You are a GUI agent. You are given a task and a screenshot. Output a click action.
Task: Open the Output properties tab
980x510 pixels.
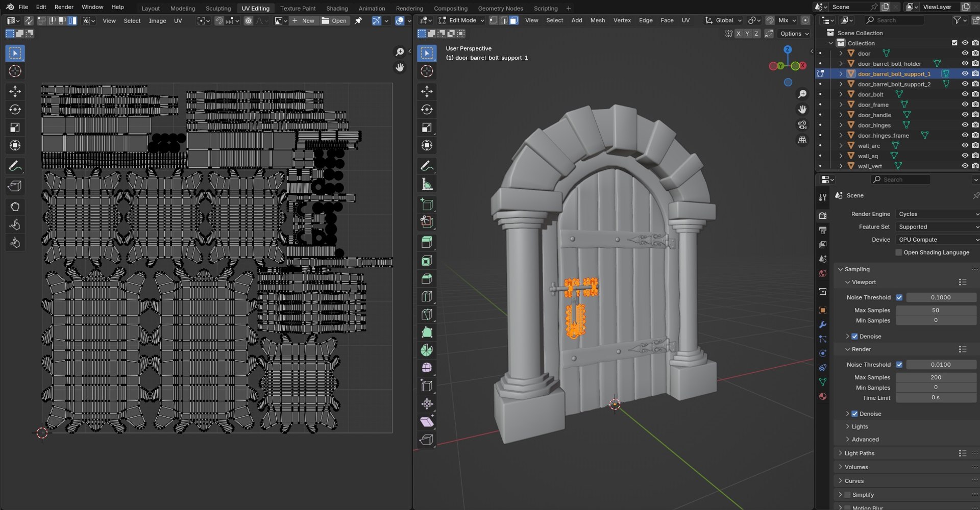tap(822, 230)
